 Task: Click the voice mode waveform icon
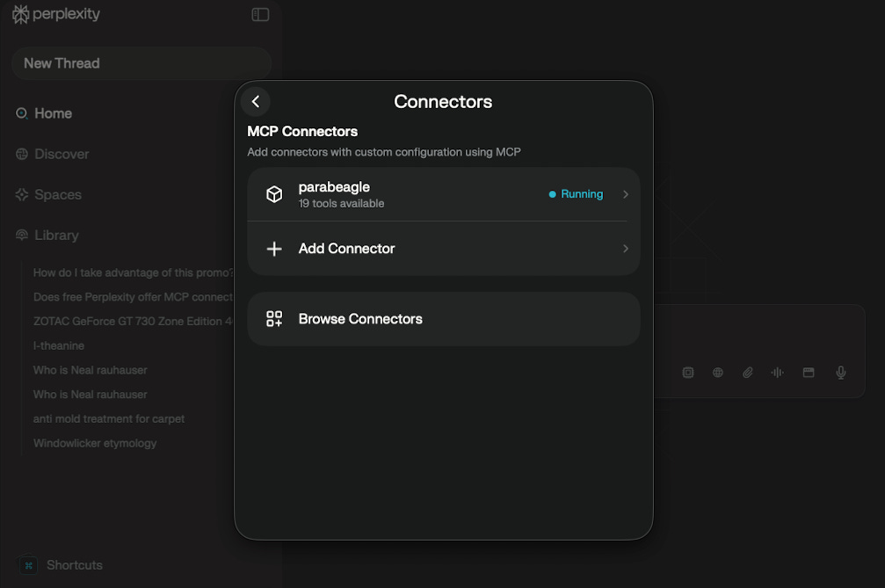pos(778,373)
